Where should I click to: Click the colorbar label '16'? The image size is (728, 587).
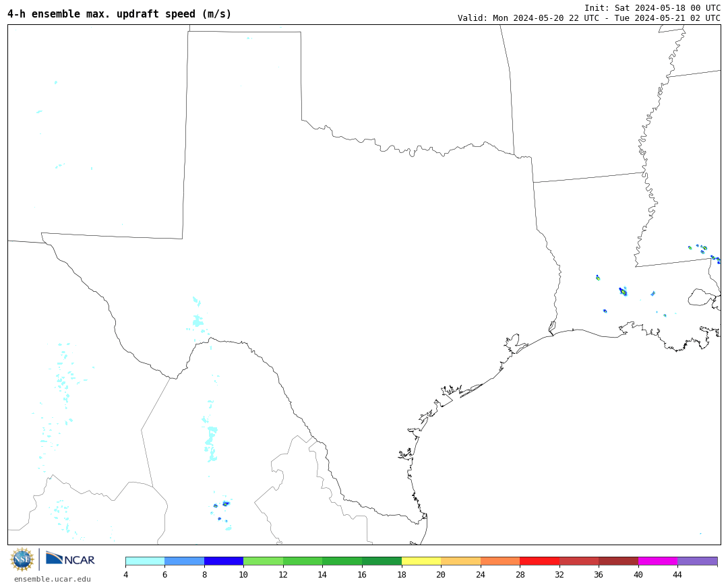[x=362, y=574]
